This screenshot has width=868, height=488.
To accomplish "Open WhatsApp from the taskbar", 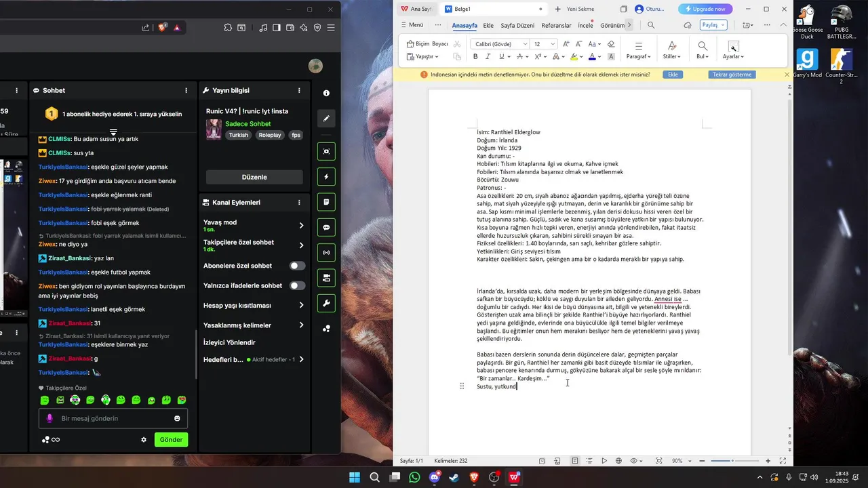I will coord(414,477).
